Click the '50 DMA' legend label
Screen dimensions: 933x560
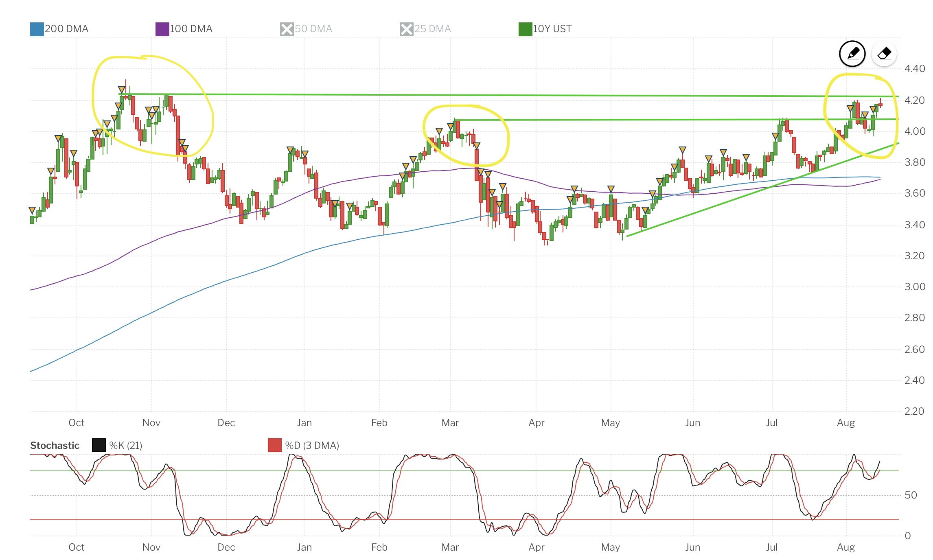click(x=313, y=29)
